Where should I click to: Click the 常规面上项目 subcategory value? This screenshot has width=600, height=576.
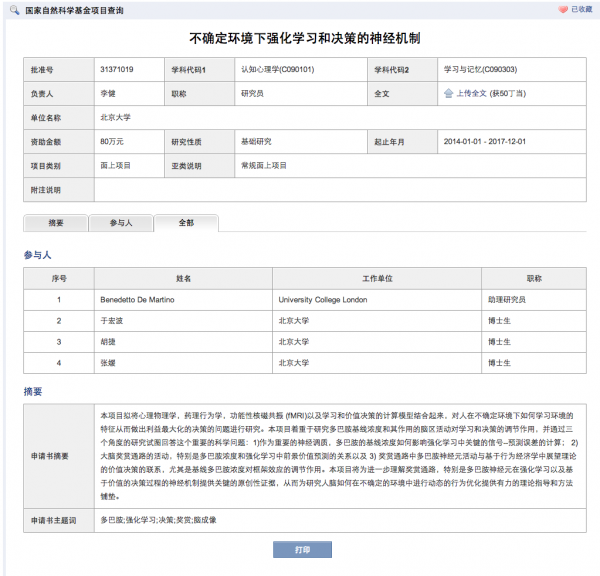coord(264,166)
